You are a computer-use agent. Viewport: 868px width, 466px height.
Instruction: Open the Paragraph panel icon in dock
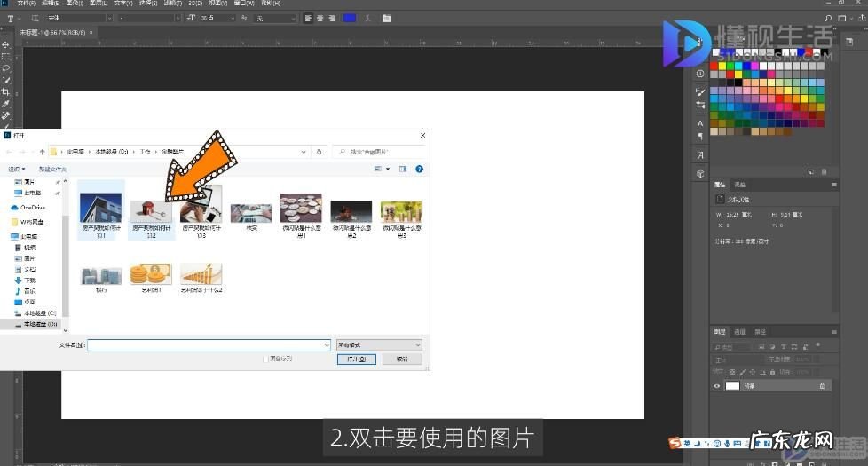700,136
